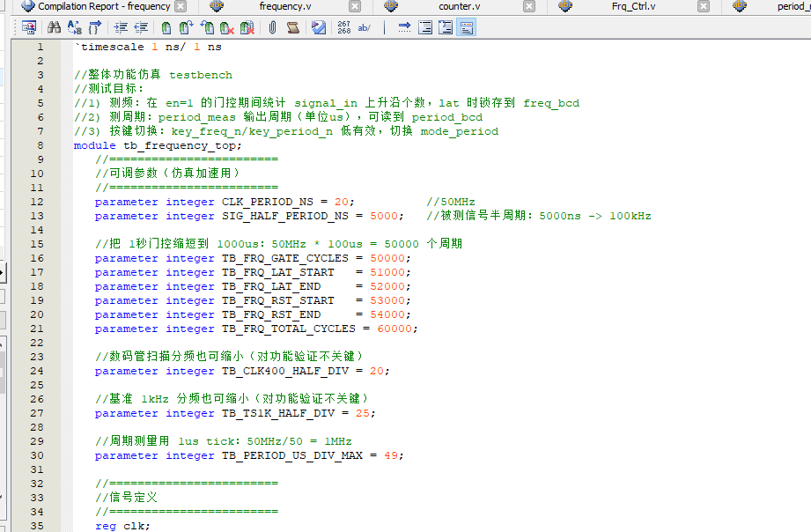Clear all bookmarks in document
The image size is (811, 532).
247,27
